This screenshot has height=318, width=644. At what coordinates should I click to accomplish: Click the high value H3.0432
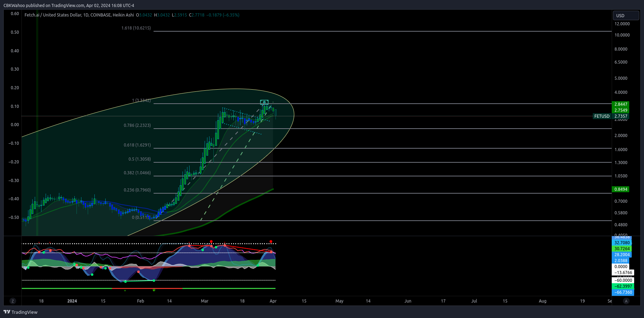162,15
